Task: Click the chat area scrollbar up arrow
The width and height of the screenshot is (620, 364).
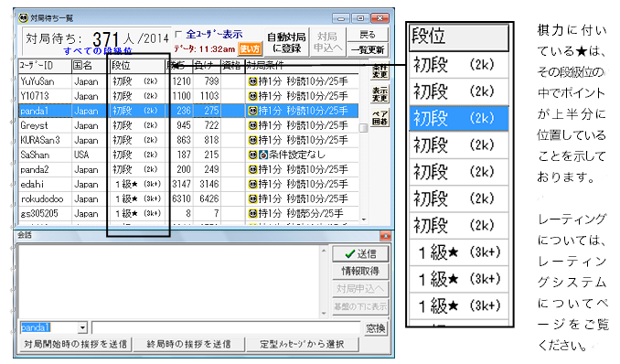Action: tap(324, 251)
